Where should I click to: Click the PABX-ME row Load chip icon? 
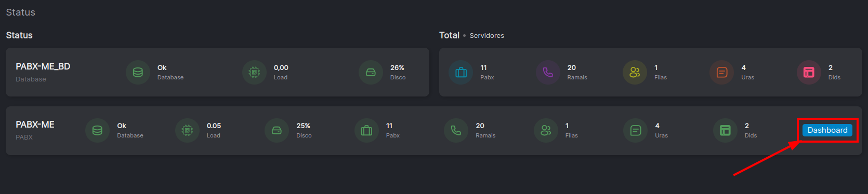[187, 130]
